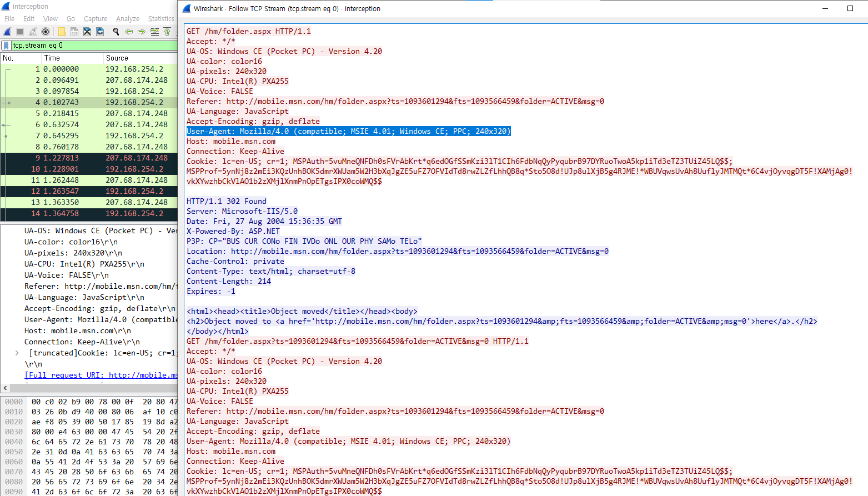Click 'UA-color: color16' in packet details
This screenshot has width=868, height=496.
(x=71, y=242)
